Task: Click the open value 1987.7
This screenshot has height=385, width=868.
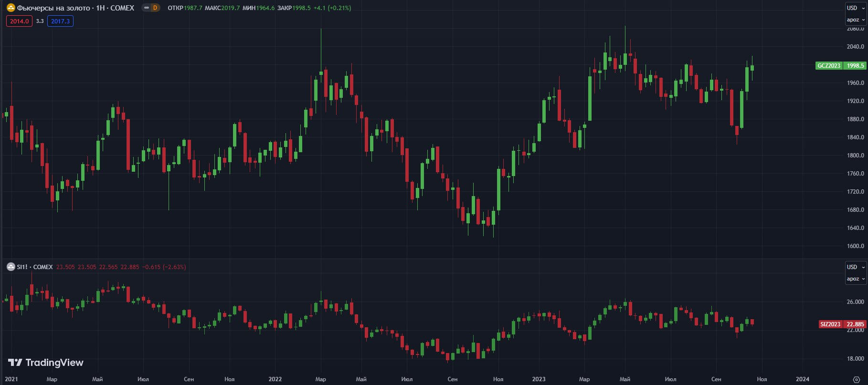Action: 193,8
